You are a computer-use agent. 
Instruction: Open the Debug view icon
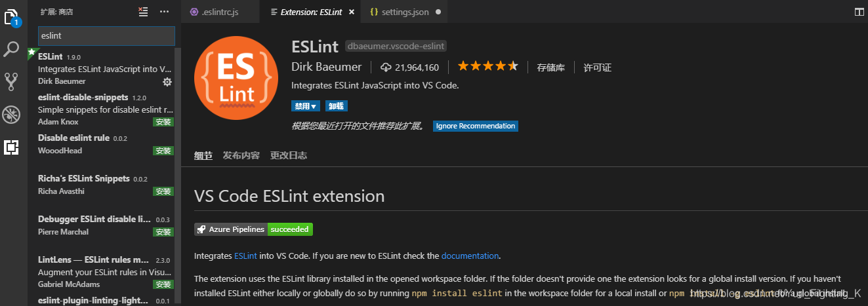12,115
